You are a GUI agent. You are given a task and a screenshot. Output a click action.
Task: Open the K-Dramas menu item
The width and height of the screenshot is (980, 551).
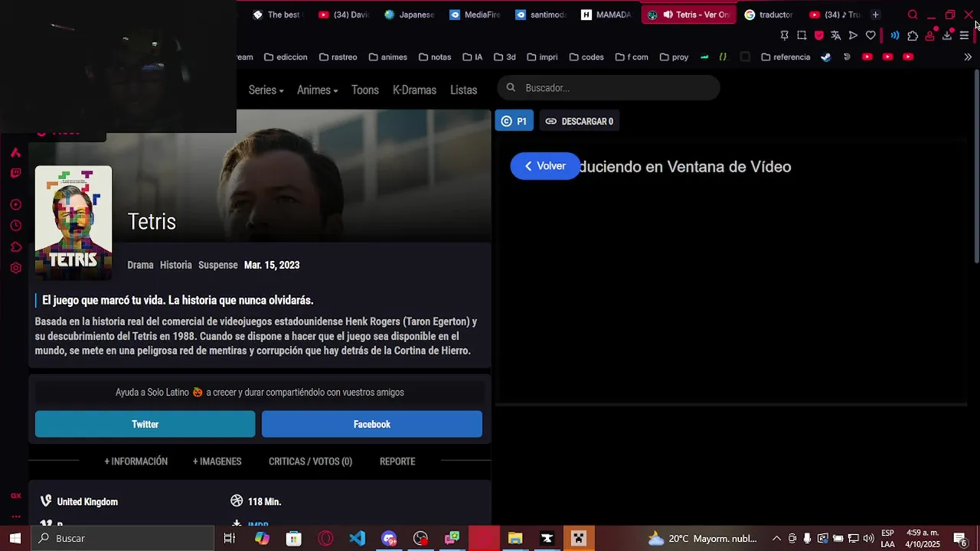tap(414, 90)
